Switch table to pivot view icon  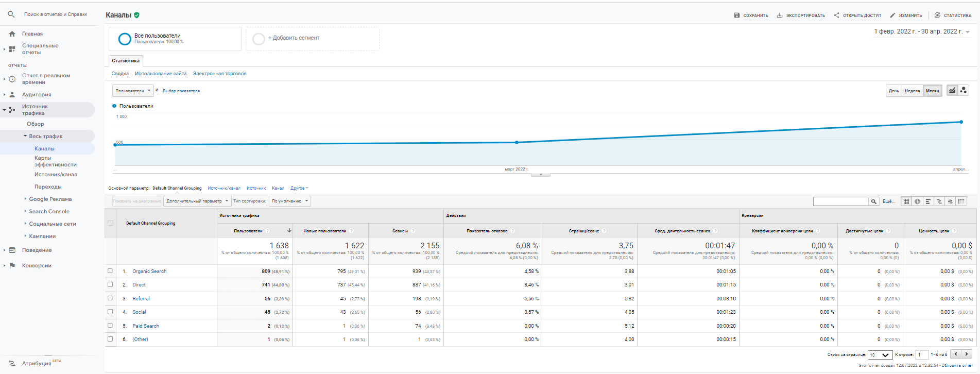[961, 201]
